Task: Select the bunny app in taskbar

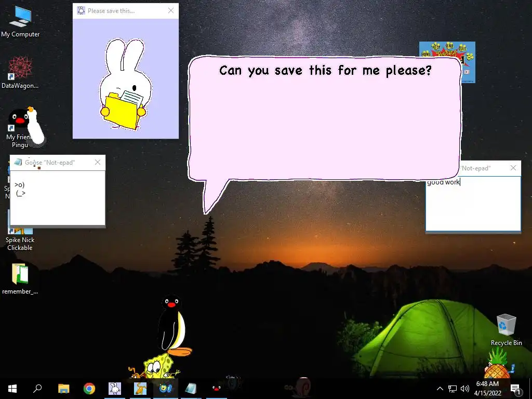Action: [x=115, y=389]
